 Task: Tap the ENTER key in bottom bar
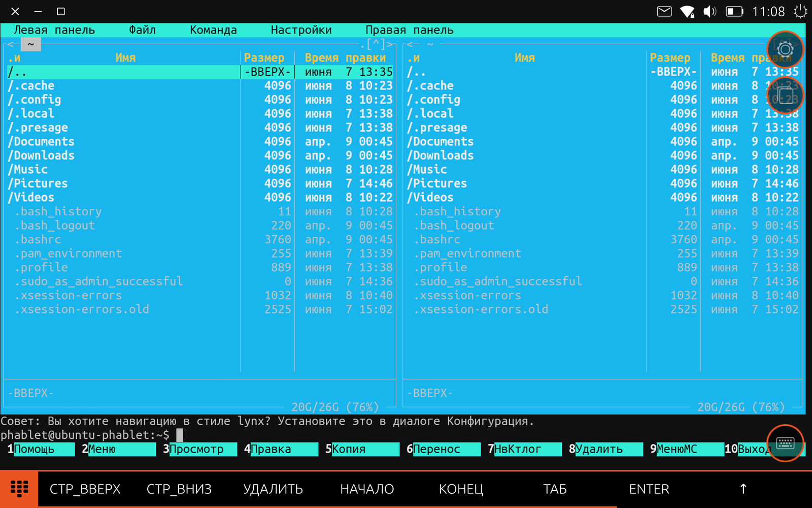coord(649,489)
